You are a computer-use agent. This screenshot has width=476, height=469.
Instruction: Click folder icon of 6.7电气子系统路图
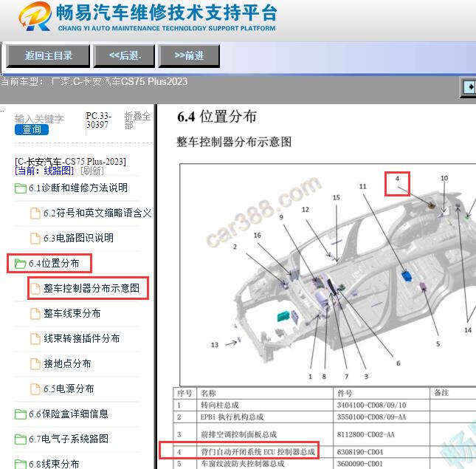(x=21, y=439)
